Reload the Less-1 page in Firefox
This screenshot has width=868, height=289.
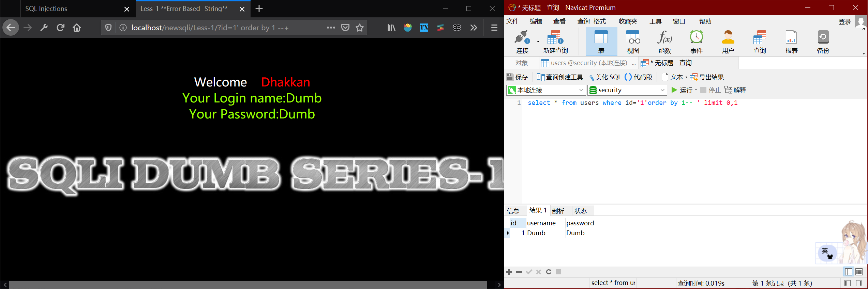pyautogui.click(x=61, y=28)
